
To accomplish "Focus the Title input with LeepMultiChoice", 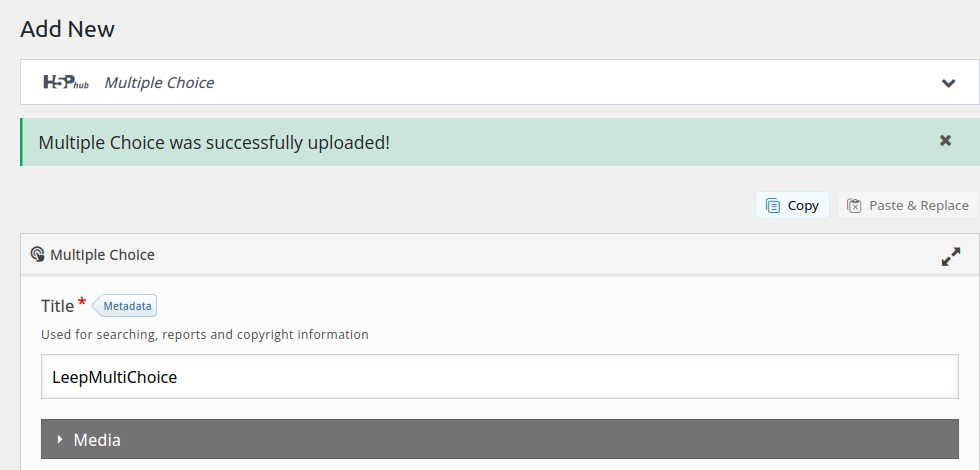I will (x=499, y=377).
